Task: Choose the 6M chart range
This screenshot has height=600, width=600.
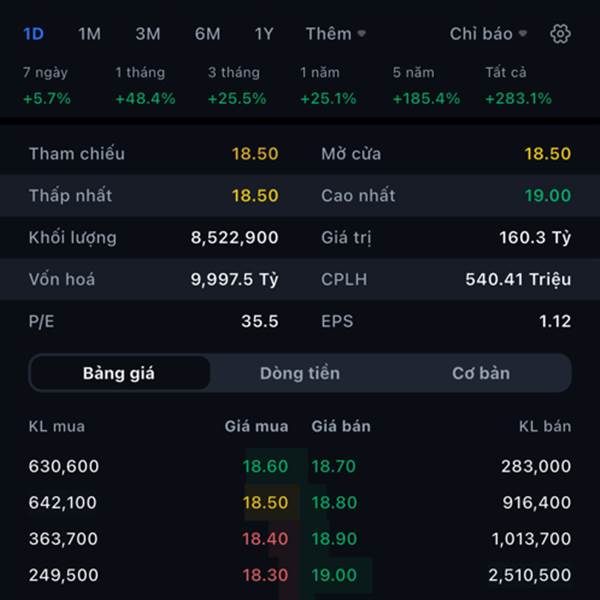Action: pyautogui.click(x=207, y=34)
